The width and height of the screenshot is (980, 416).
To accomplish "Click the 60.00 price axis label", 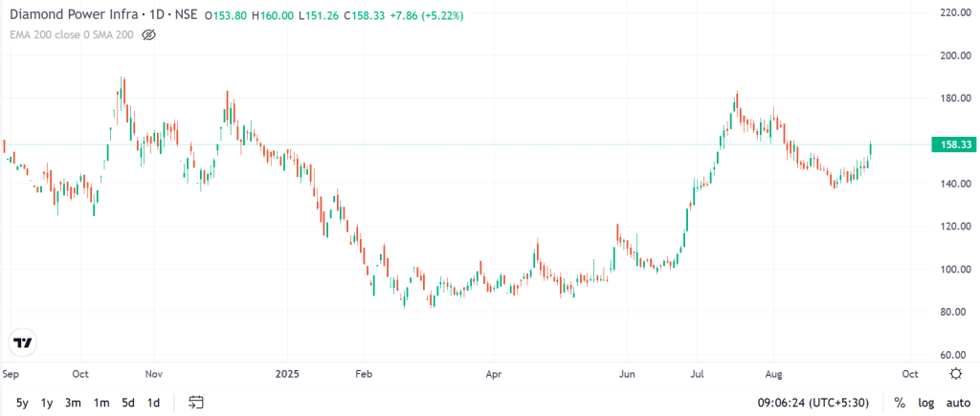I will point(955,355).
